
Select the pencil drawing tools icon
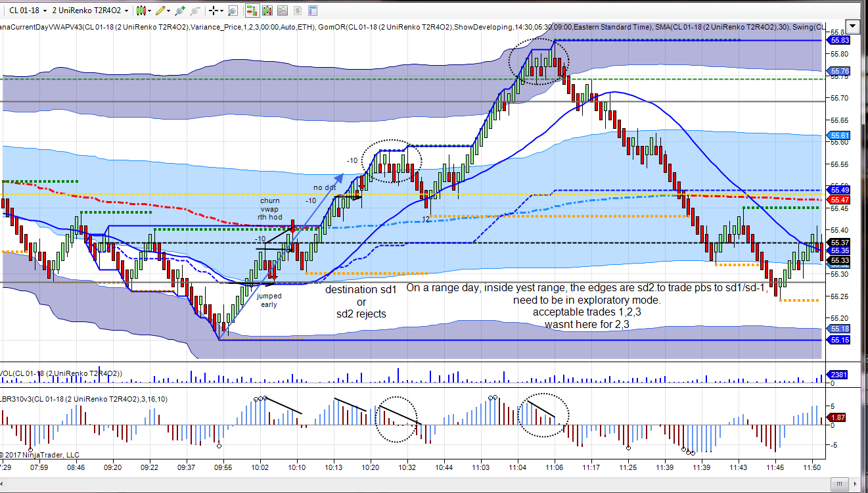pos(161,11)
